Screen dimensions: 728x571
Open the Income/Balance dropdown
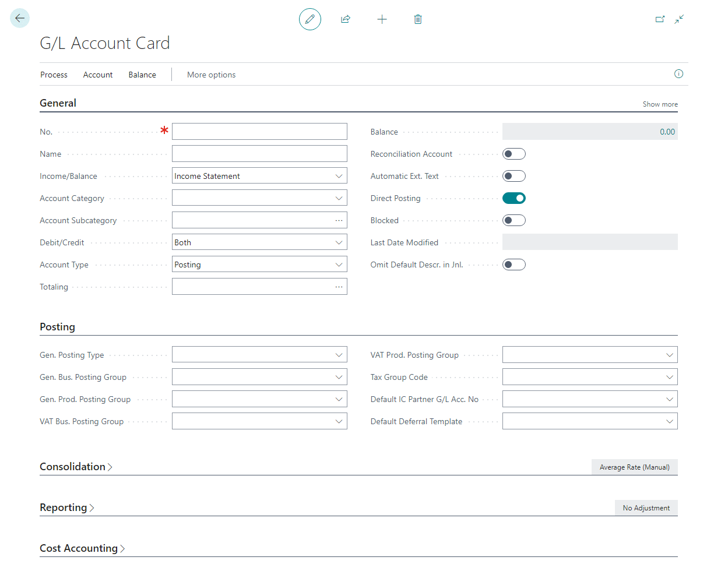[340, 175]
